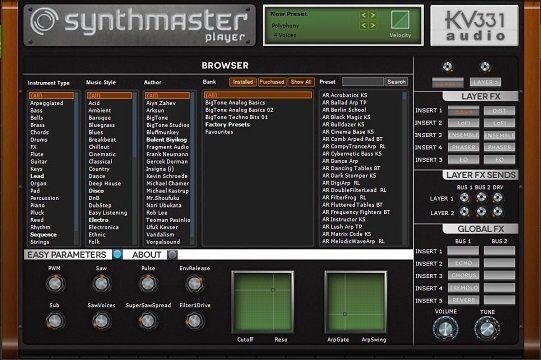Click the Search button
Screen dimensions: 541x360
coord(396,82)
